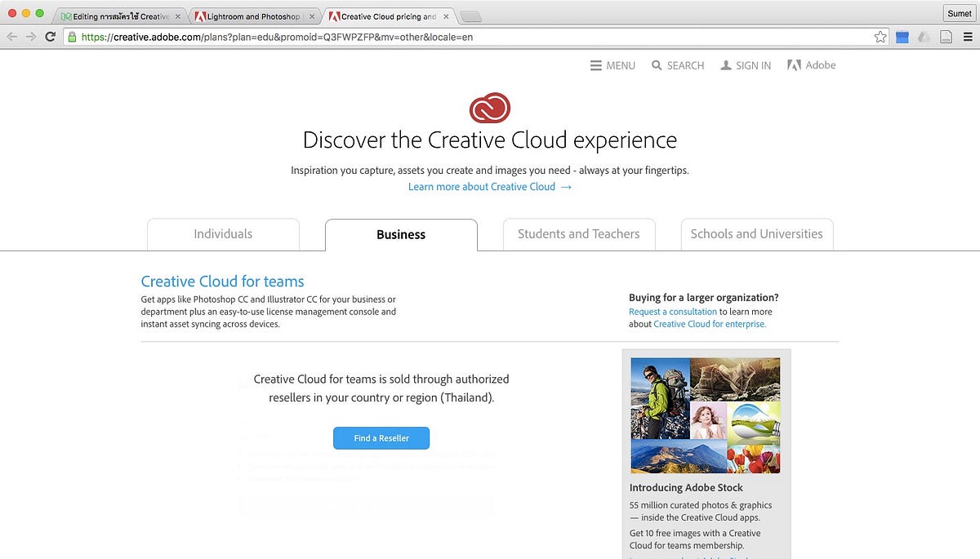The width and height of the screenshot is (980, 559).
Task: Open the Adobe site MENU
Action: [x=612, y=65]
